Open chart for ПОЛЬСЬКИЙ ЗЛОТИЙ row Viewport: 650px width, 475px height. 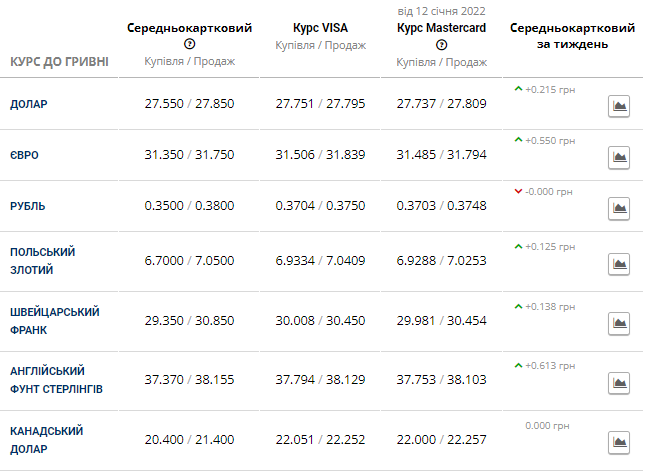coord(619,264)
